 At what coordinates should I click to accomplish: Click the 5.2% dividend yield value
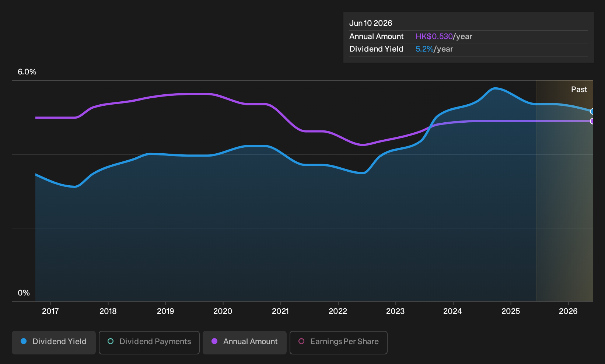[424, 49]
